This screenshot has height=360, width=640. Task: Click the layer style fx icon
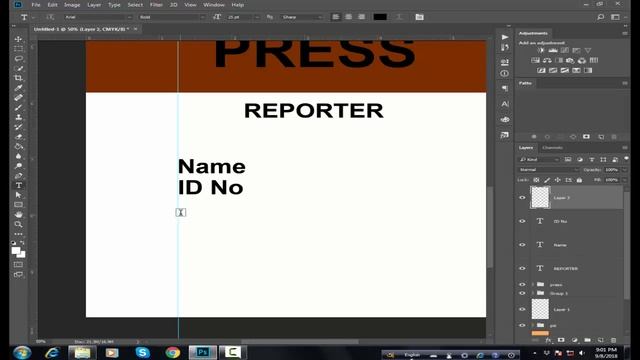pyautogui.click(x=548, y=340)
